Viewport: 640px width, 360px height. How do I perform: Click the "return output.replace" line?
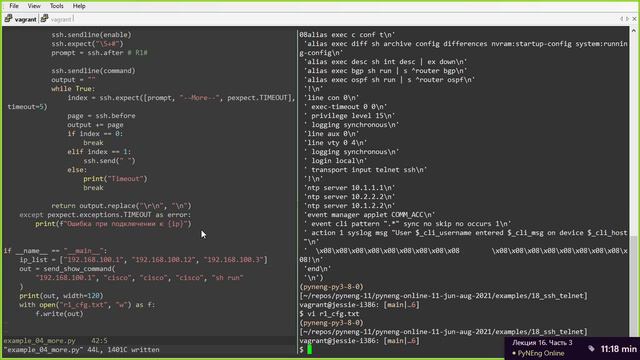(121, 206)
